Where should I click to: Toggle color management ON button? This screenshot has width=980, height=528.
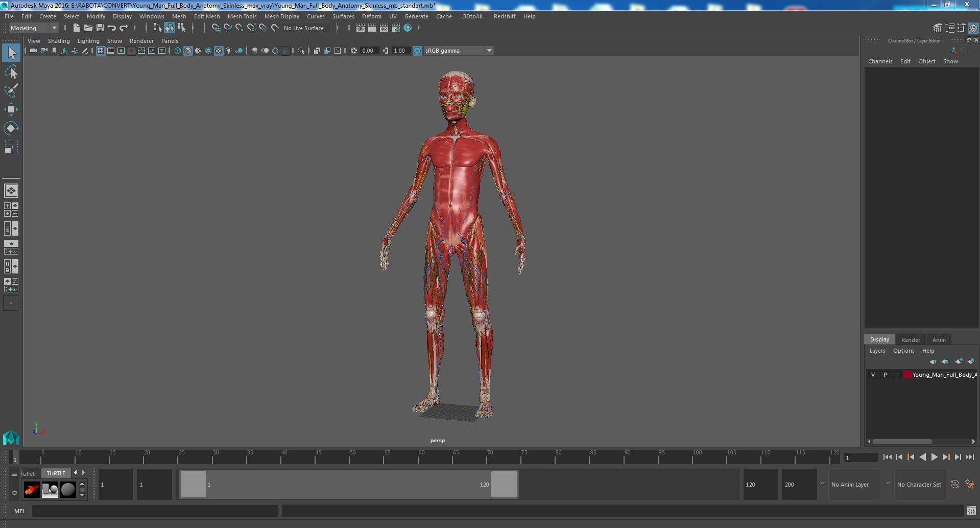(417, 51)
